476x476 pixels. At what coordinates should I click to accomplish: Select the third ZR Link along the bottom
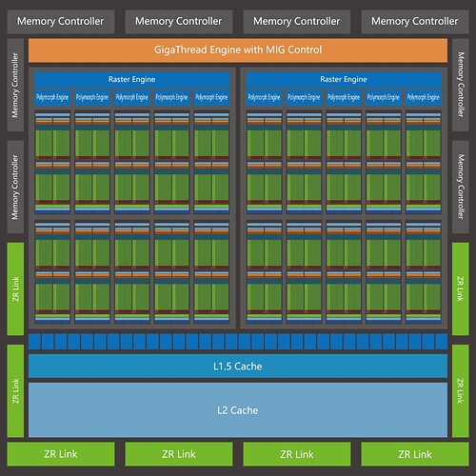[297, 454]
